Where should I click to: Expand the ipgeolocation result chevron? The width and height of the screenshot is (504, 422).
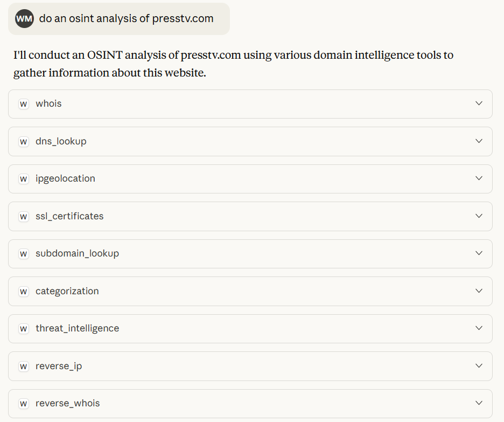[479, 178]
